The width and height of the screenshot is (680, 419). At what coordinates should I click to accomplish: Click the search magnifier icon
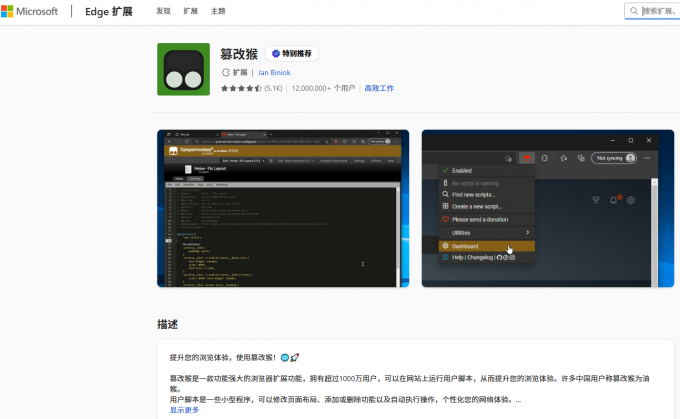pyautogui.click(x=634, y=11)
